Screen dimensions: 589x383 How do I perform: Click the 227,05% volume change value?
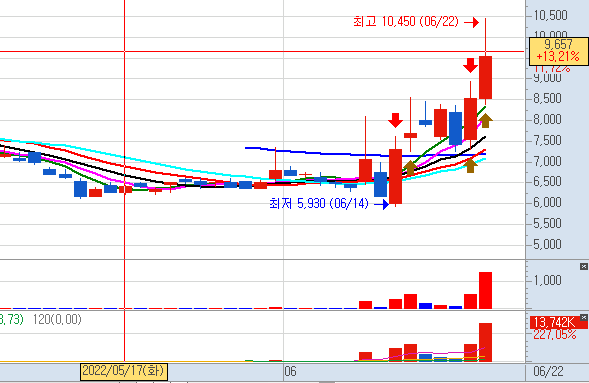(554, 334)
